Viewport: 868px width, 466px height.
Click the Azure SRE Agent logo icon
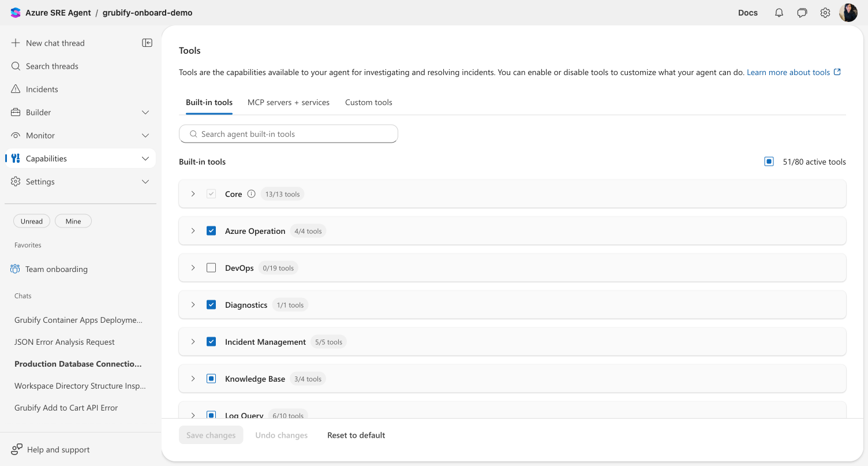[16, 13]
